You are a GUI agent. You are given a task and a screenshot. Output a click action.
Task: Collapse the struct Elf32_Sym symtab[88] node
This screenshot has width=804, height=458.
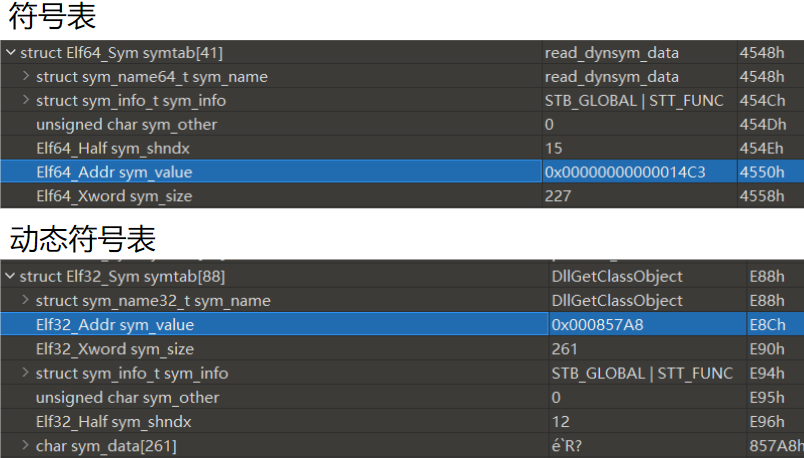tap(10, 277)
